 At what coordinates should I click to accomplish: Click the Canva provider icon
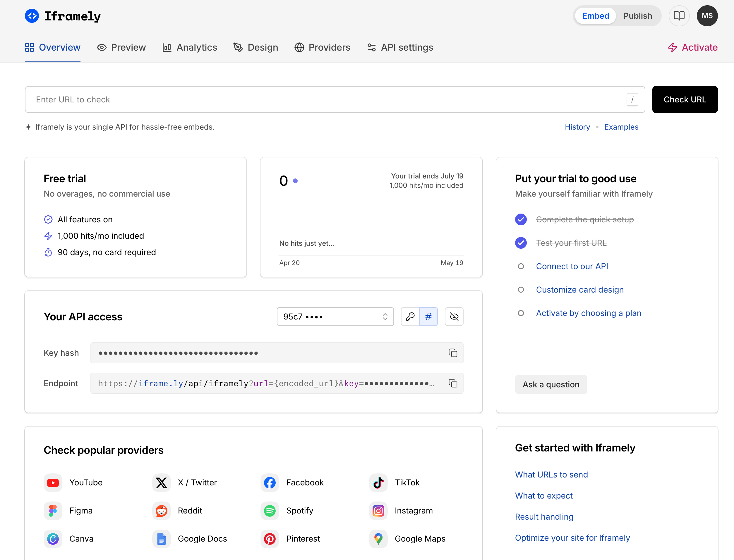[53, 538]
